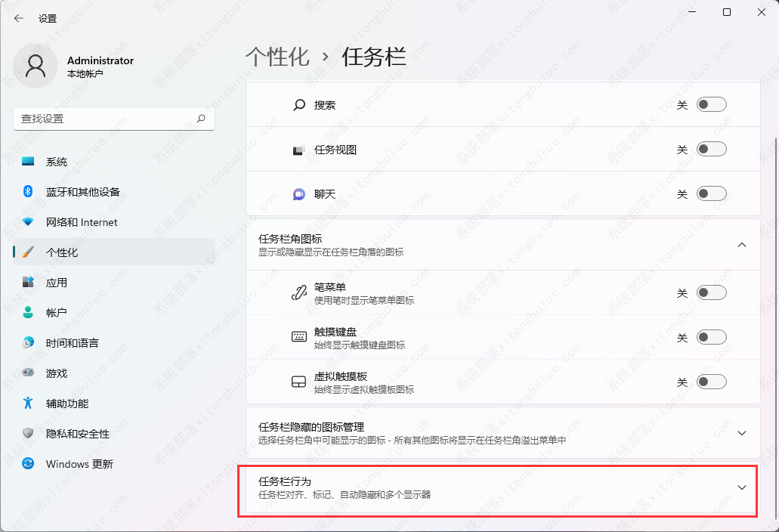The image size is (779, 532).
Task: Open Network and Internet (网络和 Internet)
Action: 81,222
